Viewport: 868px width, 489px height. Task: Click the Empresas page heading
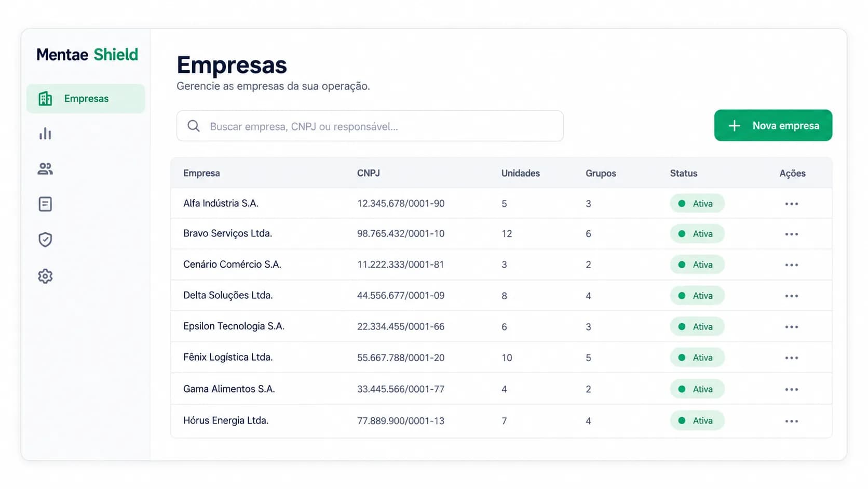click(x=232, y=65)
